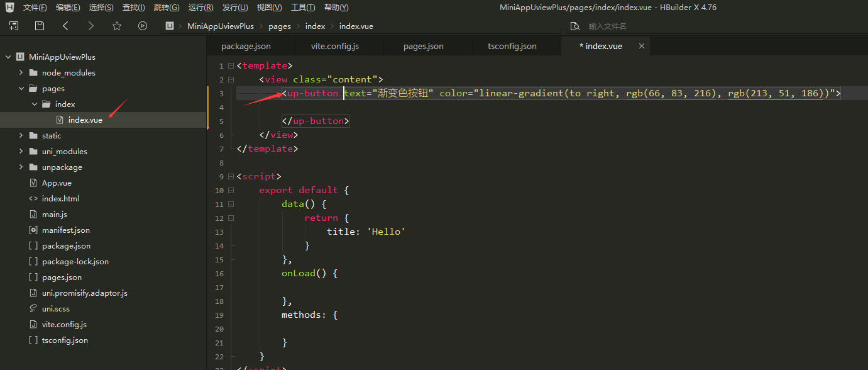
Task: Collapse the pages folder arrow
Action: click(21, 88)
